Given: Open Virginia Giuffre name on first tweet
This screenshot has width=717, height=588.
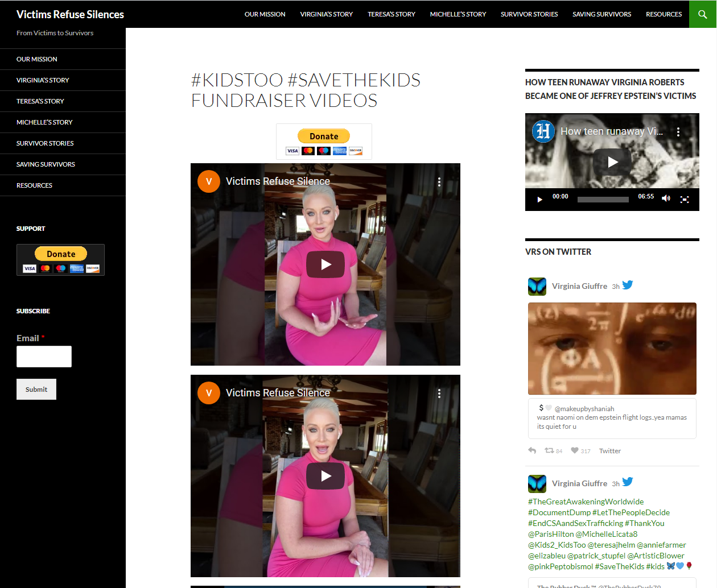Looking at the screenshot, I should coord(579,286).
